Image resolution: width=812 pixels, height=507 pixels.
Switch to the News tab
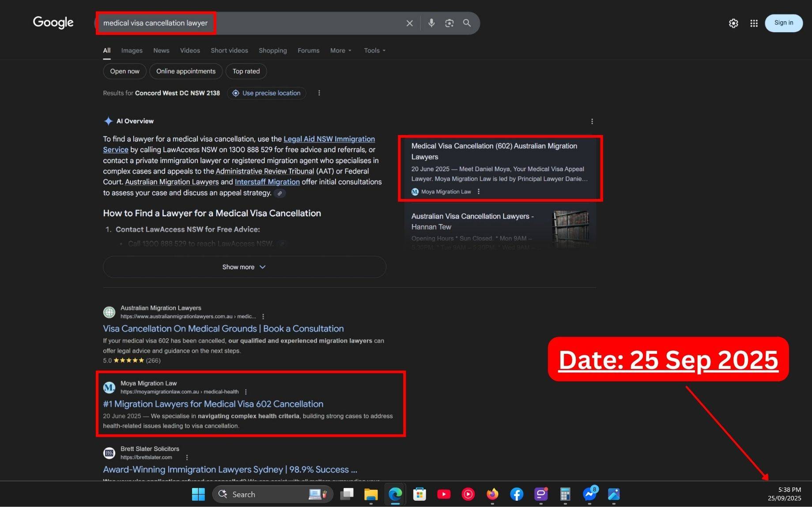click(161, 50)
